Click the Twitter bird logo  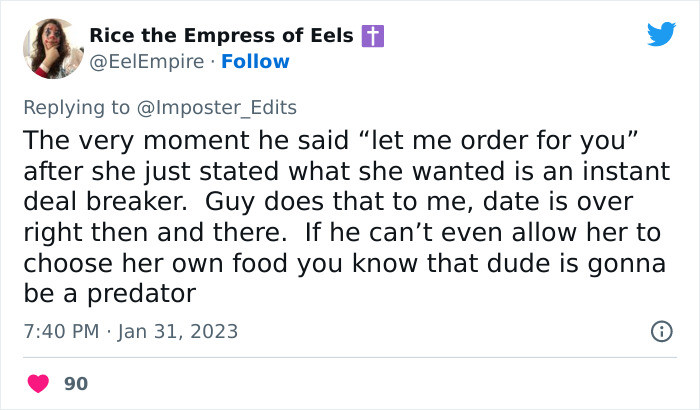pos(661,34)
